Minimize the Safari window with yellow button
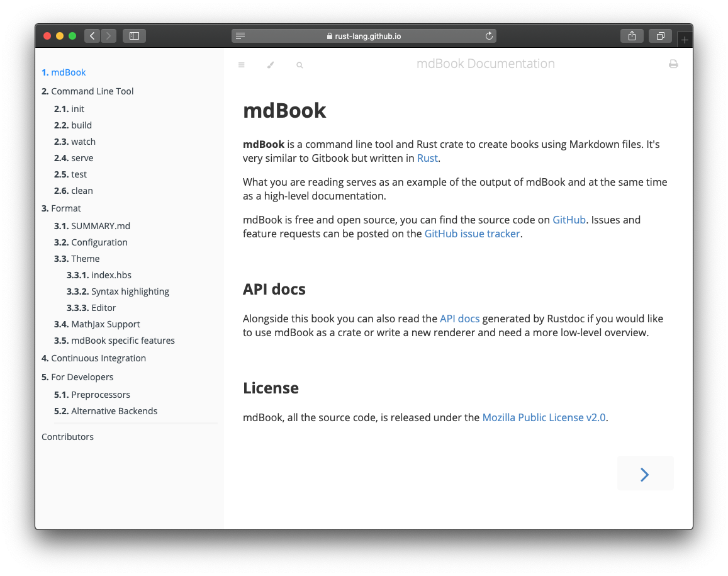Image resolution: width=728 pixels, height=576 pixels. [x=59, y=36]
